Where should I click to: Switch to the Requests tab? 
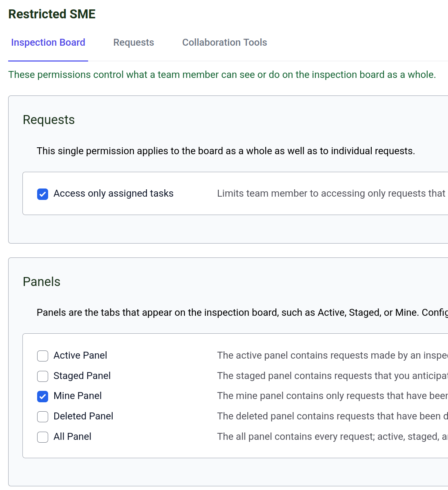[133, 42]
